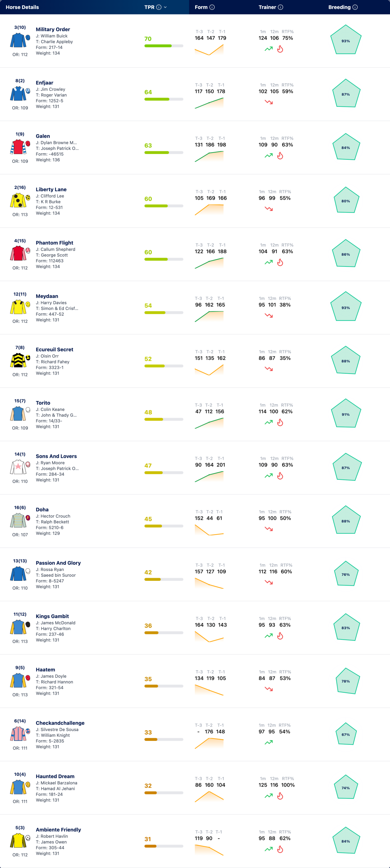
Task: Click the Trainer column info icon
Action: (280, 7)
